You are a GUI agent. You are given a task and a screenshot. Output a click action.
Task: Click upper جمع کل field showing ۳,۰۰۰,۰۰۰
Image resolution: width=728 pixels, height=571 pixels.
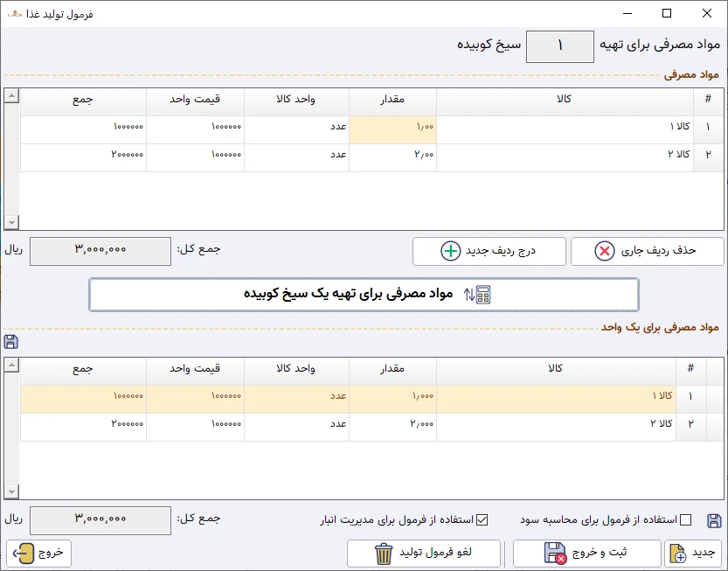coord(101,251)
